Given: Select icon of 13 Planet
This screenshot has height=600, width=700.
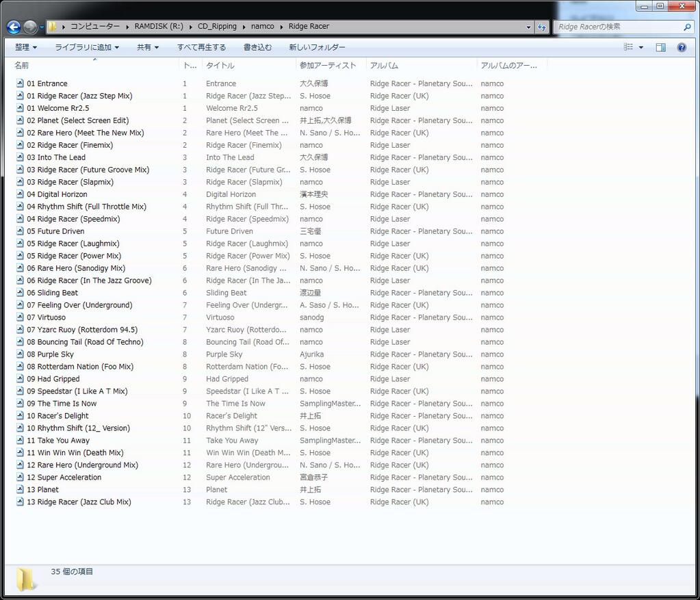Looking at the screenshot, I should click(x=20, y=489).
